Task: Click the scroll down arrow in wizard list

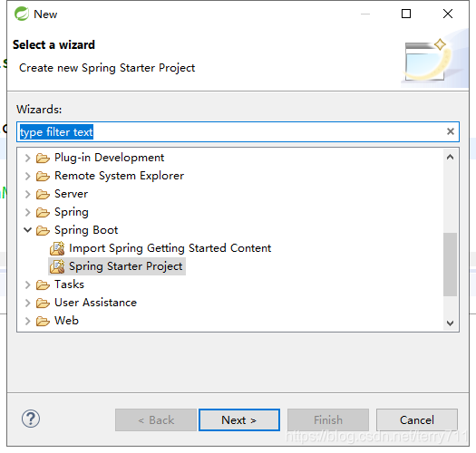Action: tap(451, 323)
